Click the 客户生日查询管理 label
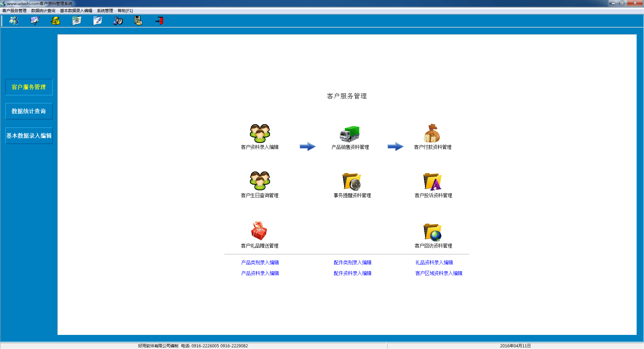Screen dimensions: 644x349 coord(260,195)
